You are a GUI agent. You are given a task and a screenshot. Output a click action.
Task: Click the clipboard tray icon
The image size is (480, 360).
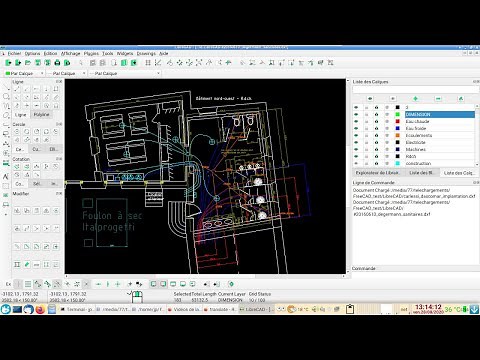pos(350,309)
